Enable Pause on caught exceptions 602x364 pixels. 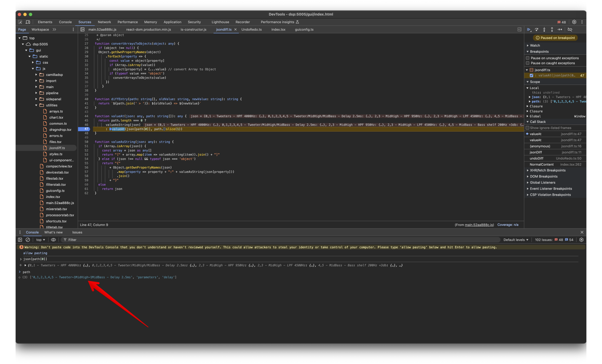click(x=528, y=63)
